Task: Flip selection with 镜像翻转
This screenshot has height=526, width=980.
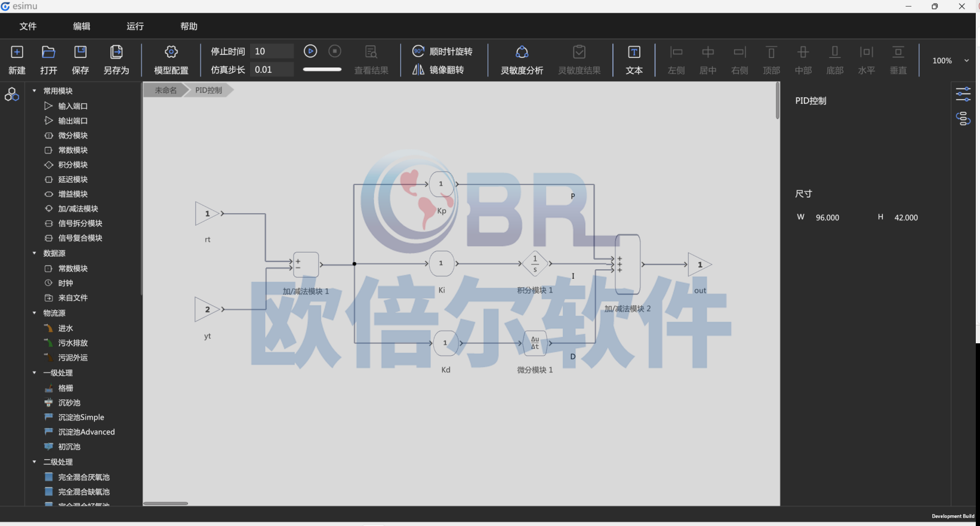Action: (x=438, y=70)
